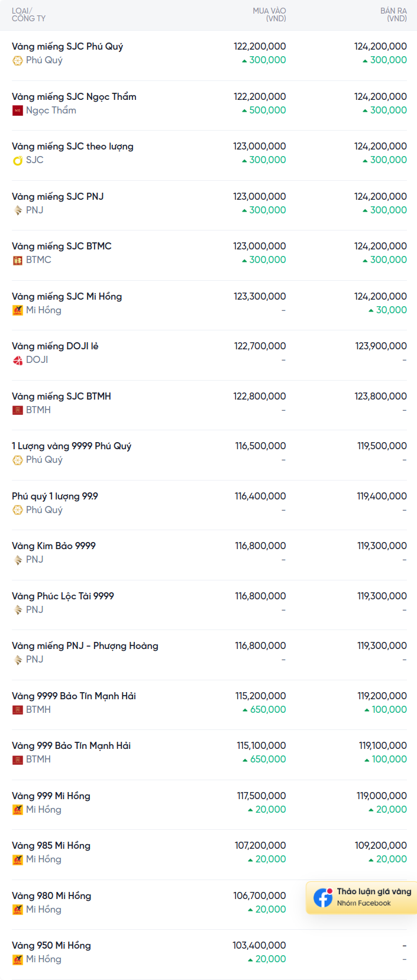The image size is (417, 980).
Task: Sort by the MUA VÀO (VND) column header
Action: pos(269,15)
